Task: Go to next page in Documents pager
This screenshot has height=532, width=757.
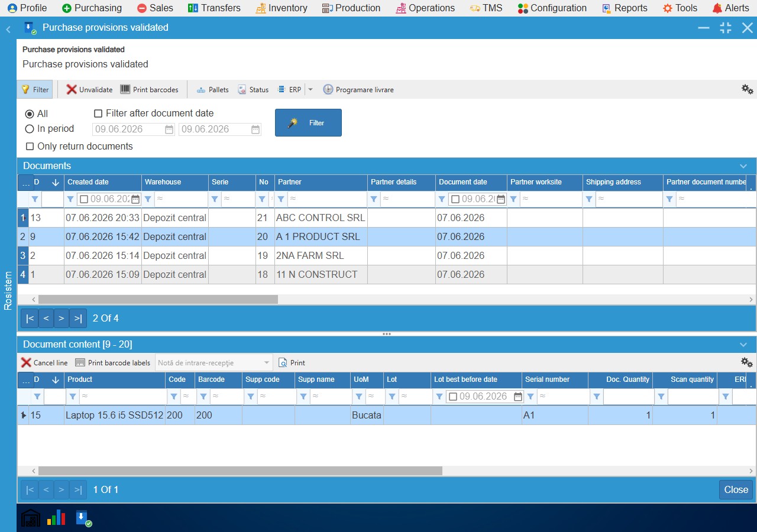Action: click(62, 318)
